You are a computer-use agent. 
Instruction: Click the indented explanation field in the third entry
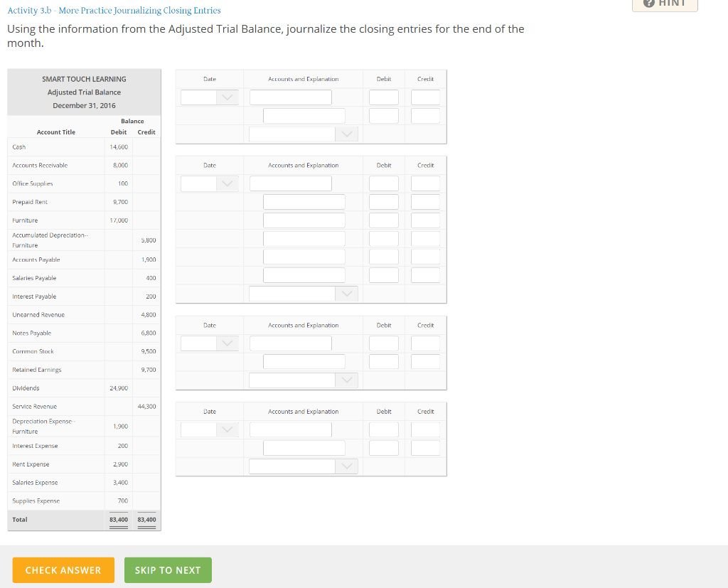tap(304, 361)
